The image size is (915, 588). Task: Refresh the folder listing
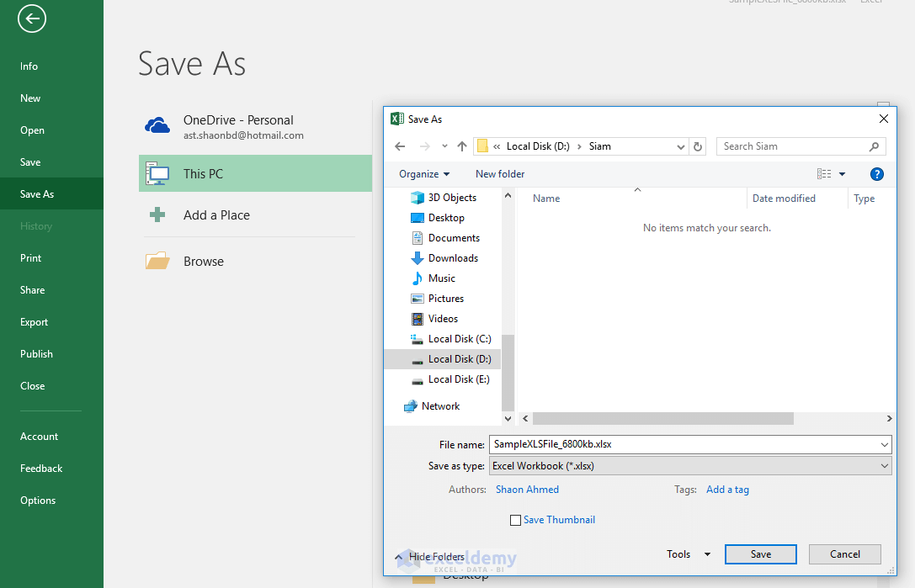click(698, 146)
